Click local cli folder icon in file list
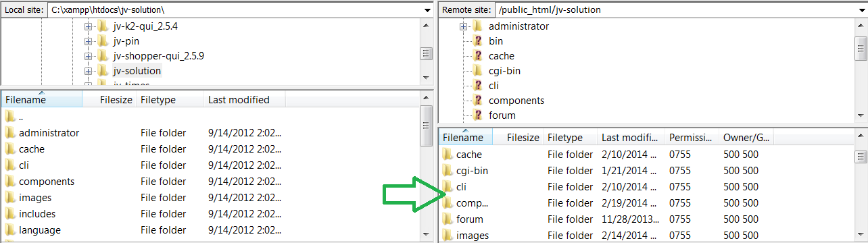The image size is (868, 243). pos(9,165)
